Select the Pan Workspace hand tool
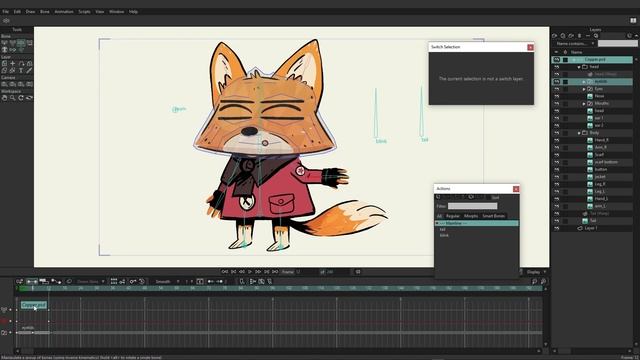 4,98
